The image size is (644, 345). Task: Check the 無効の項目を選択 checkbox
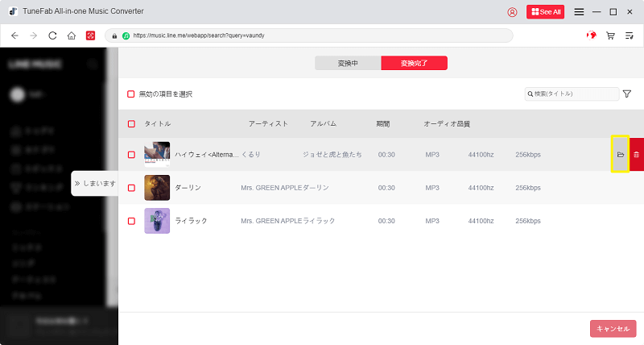[x=131, y=94]
